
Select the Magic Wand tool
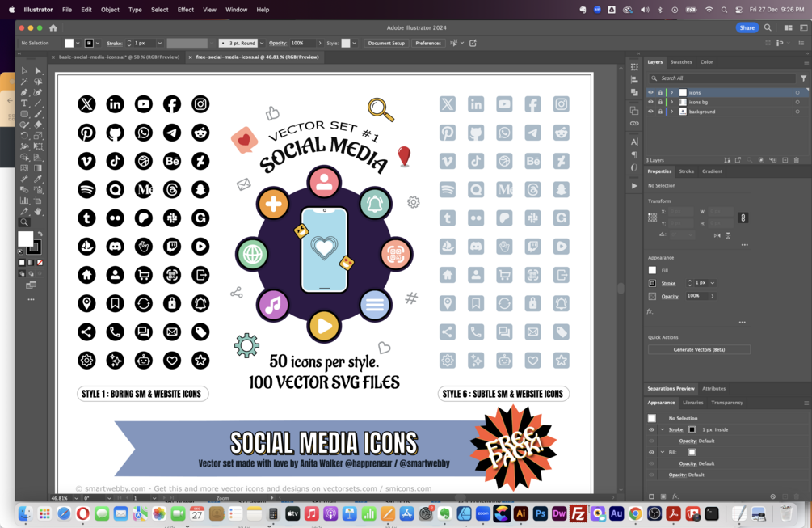click(x=24, y=82)
